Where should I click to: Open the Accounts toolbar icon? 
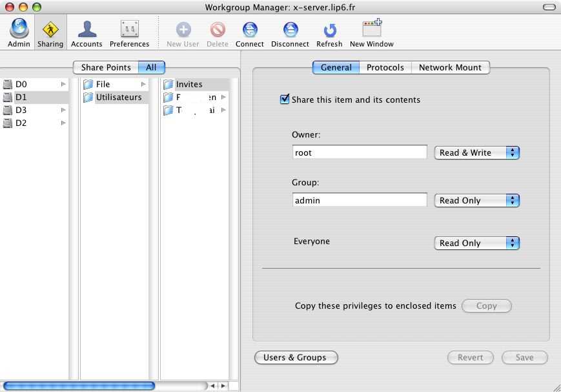point(87,30)
